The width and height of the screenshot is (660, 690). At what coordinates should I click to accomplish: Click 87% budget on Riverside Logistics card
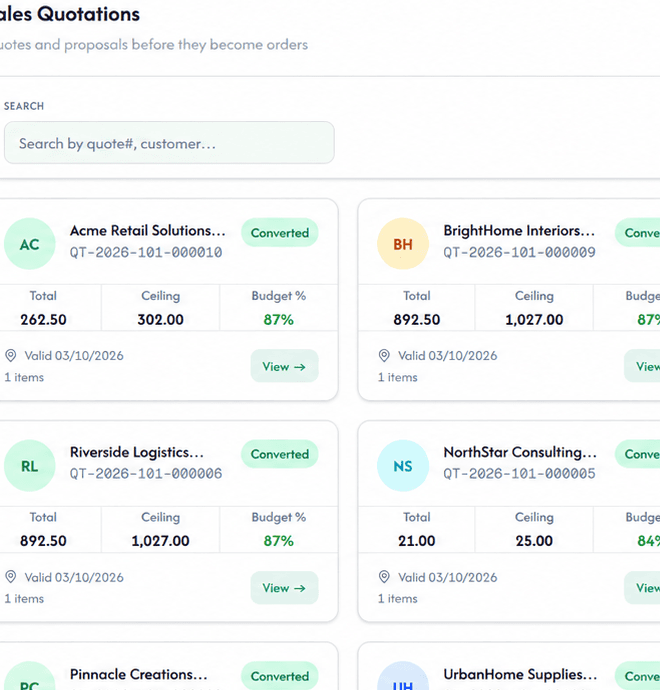(x=279, y=541)
